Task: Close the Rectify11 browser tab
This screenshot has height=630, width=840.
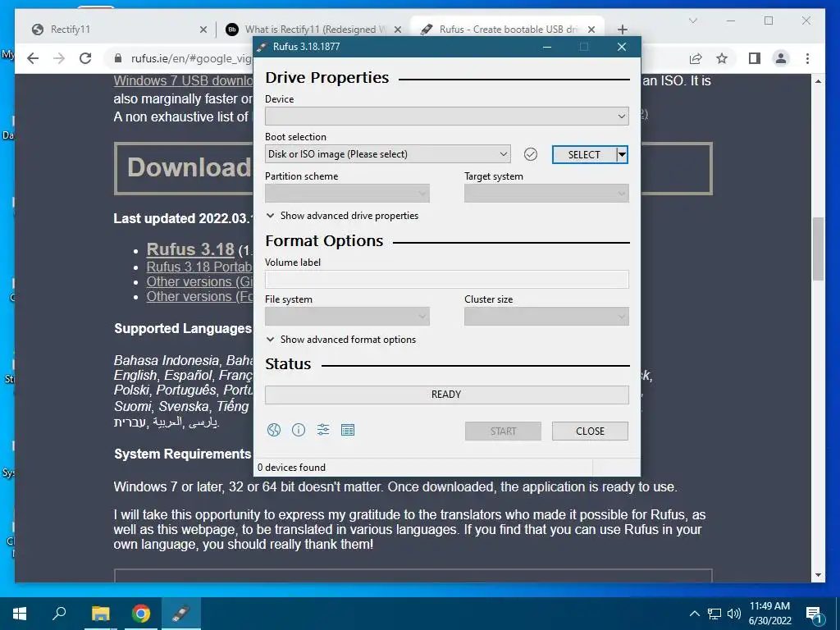Action: click(203, 30)
